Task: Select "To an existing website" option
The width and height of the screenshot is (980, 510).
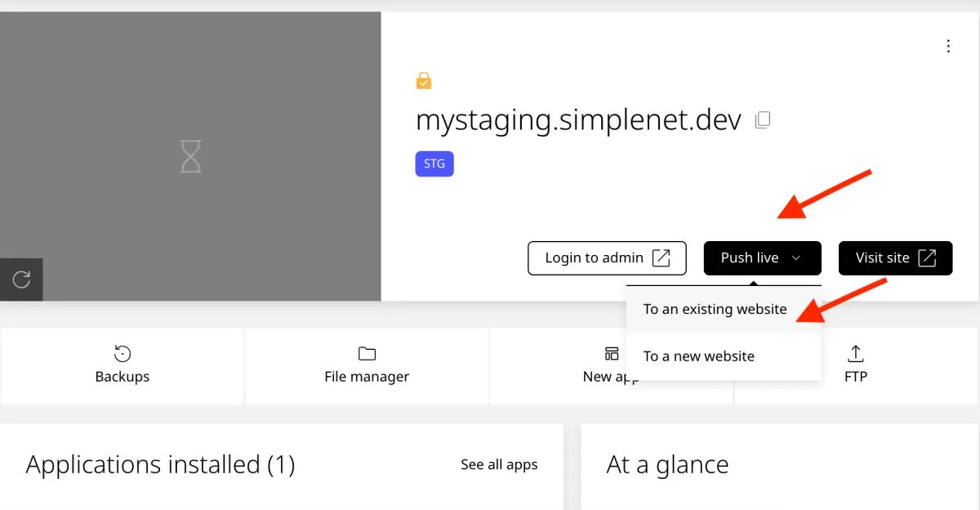Action: 715,309
